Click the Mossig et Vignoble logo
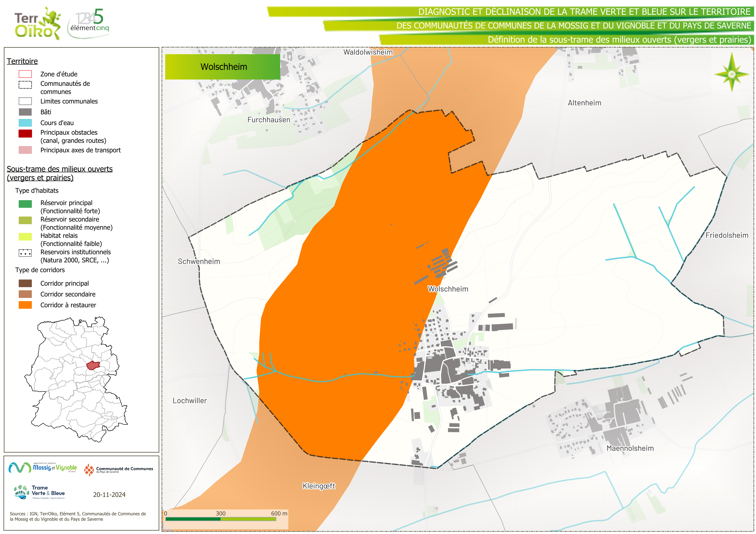Image resolution: width=756 pixels, height=534 pixels. pyautogui.click(x=43, y=468)
